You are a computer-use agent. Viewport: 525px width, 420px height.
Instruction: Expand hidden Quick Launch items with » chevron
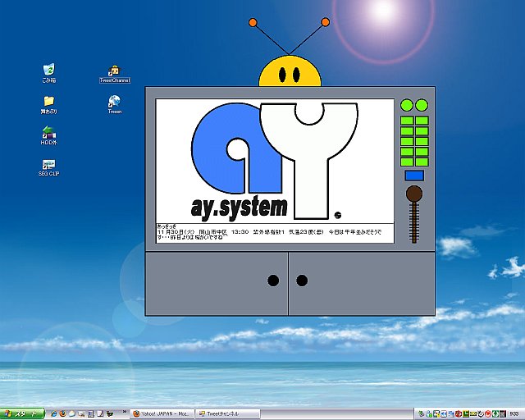click(125, 412)
